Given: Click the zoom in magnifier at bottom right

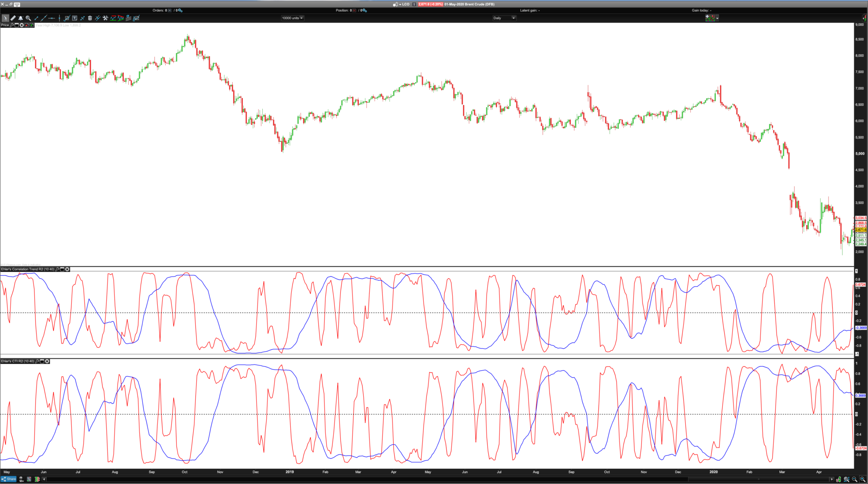Looking at the screenshot, I should (862, 479).
